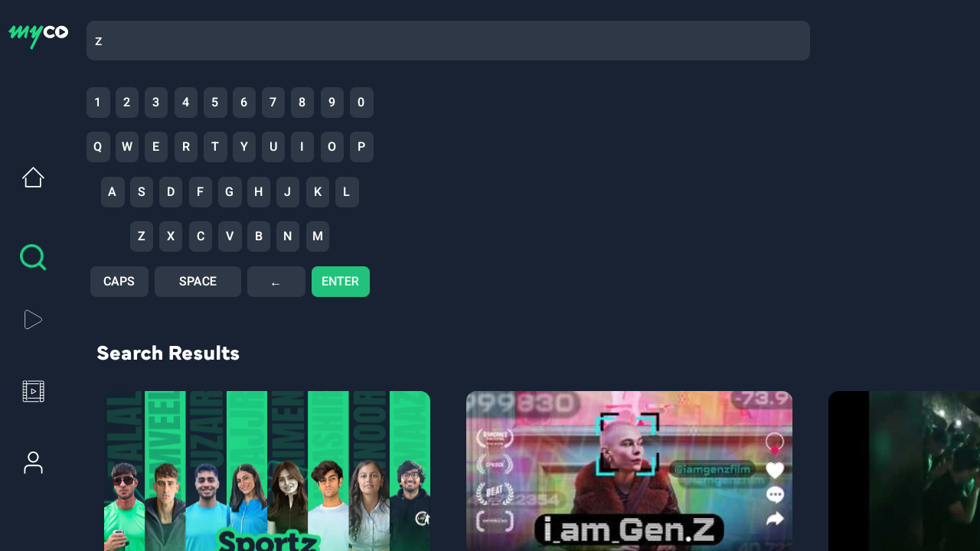This screenshot has width=980, height=551.
Task: Open the Home icon in sidebar
Action: pyautogui.click(x=33, y=178)
